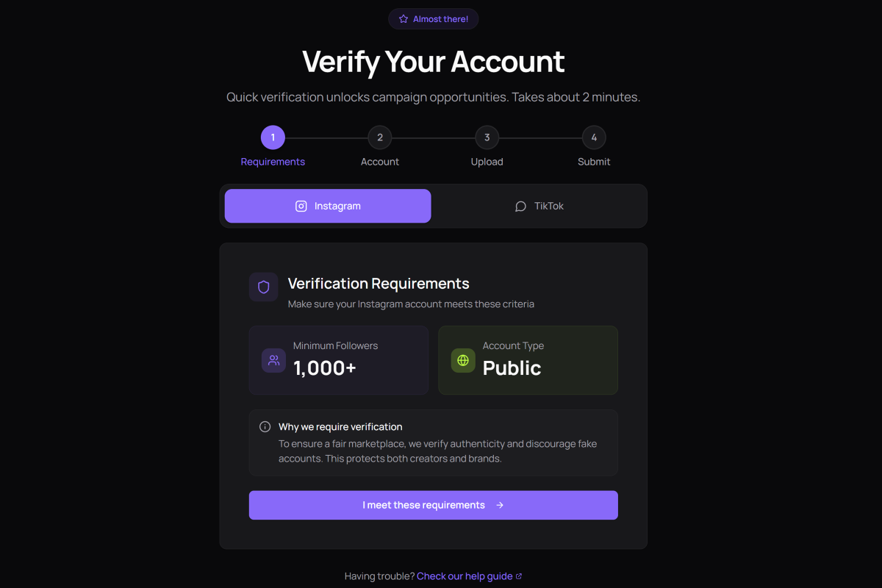Click the external link icon next to the help guide
This screenshot has height=588, width=882.
tap(519, 576)
